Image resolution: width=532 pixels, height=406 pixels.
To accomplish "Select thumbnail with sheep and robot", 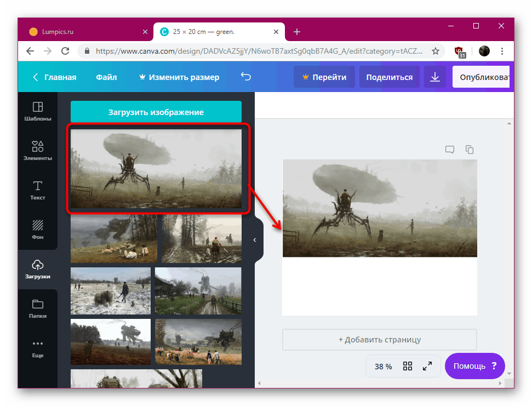I will (x=114, y=239).
